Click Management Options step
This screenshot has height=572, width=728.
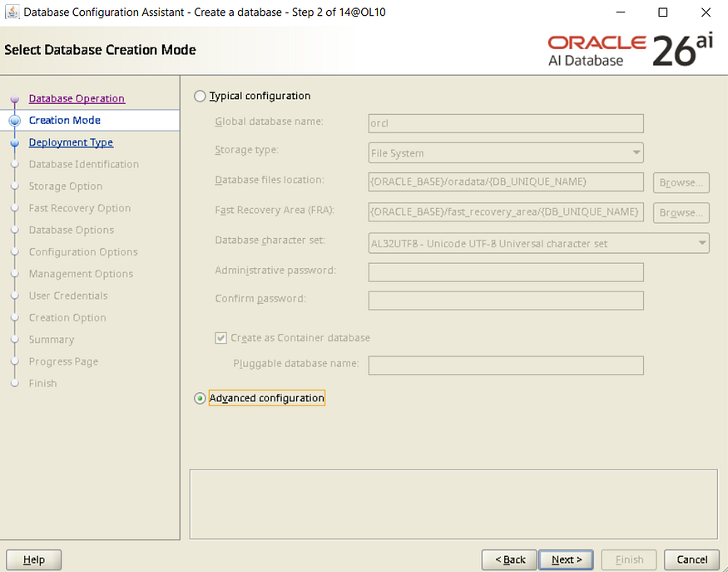[x=81, y=274]
